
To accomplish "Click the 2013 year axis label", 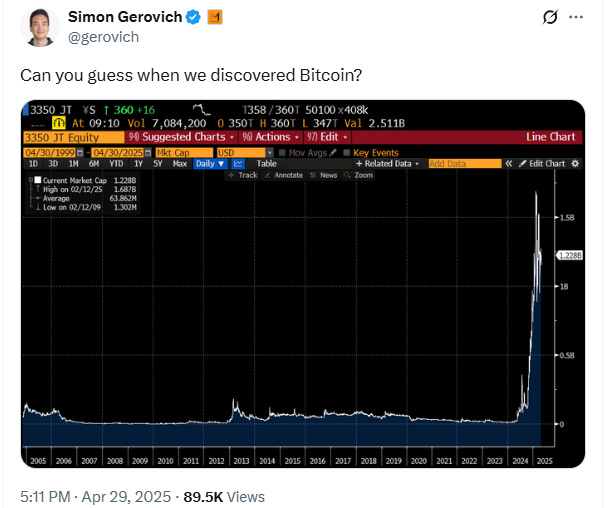I will click(x=242, y=461).
